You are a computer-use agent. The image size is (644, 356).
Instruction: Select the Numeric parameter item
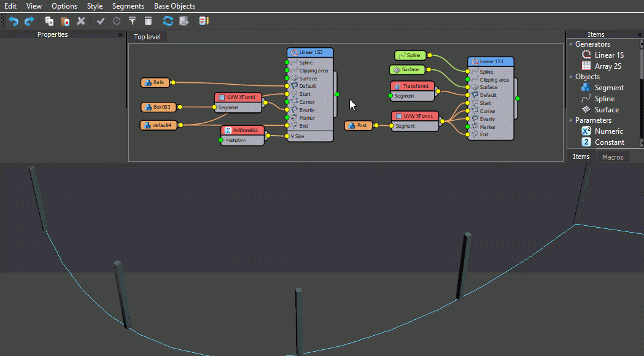pos(608,131)
